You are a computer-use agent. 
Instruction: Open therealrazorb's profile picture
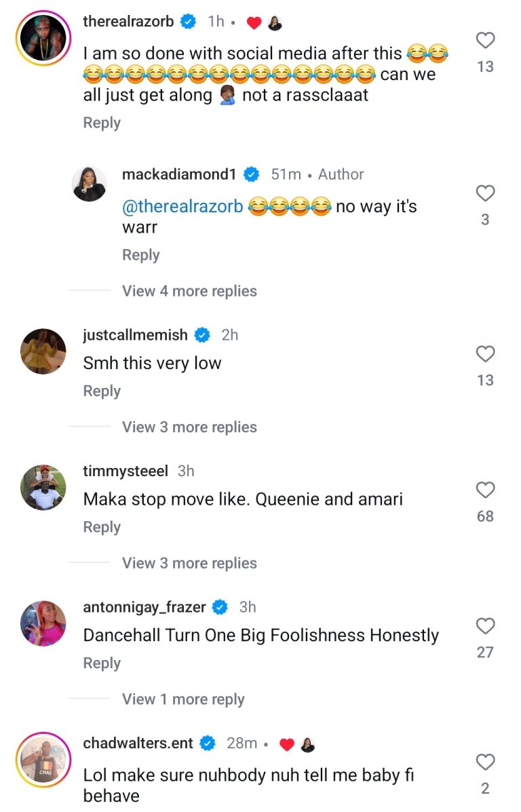[x=43, y=37]
